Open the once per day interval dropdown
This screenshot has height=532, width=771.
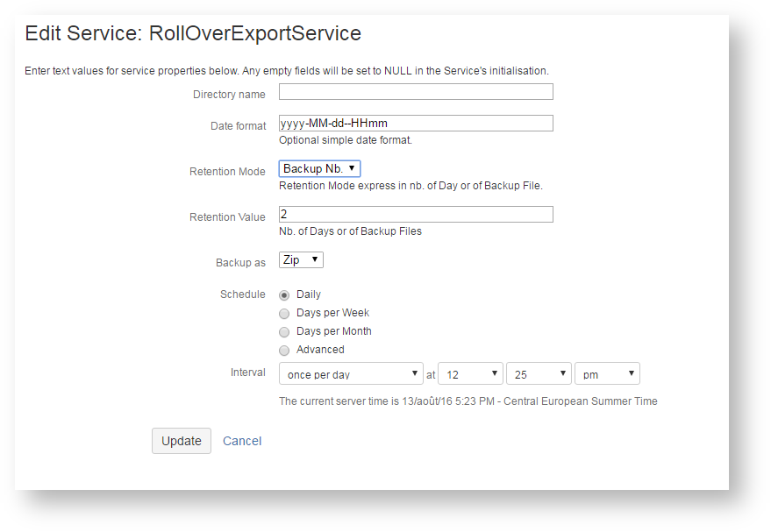point(351,374)
